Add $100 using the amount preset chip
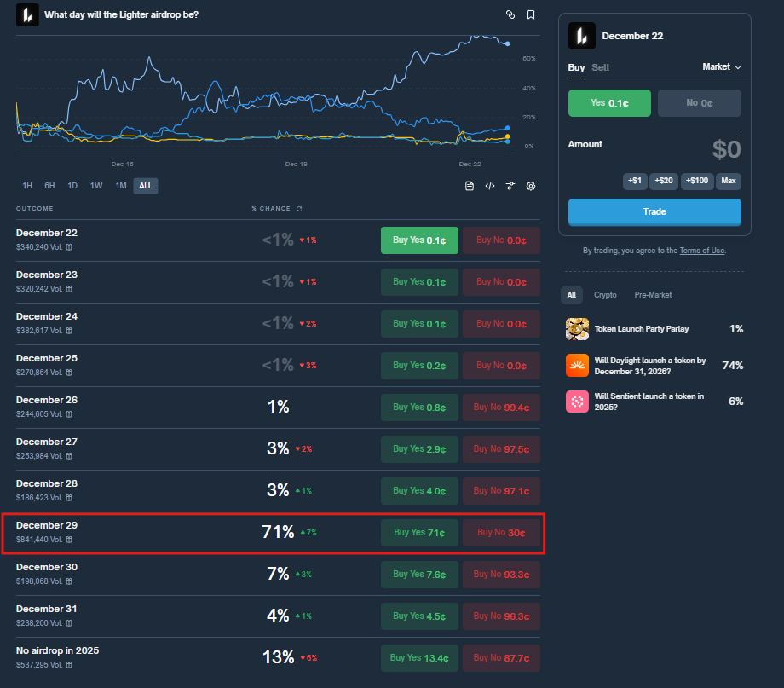Screen dimensions: 784x688 click(x=696, y=181)
